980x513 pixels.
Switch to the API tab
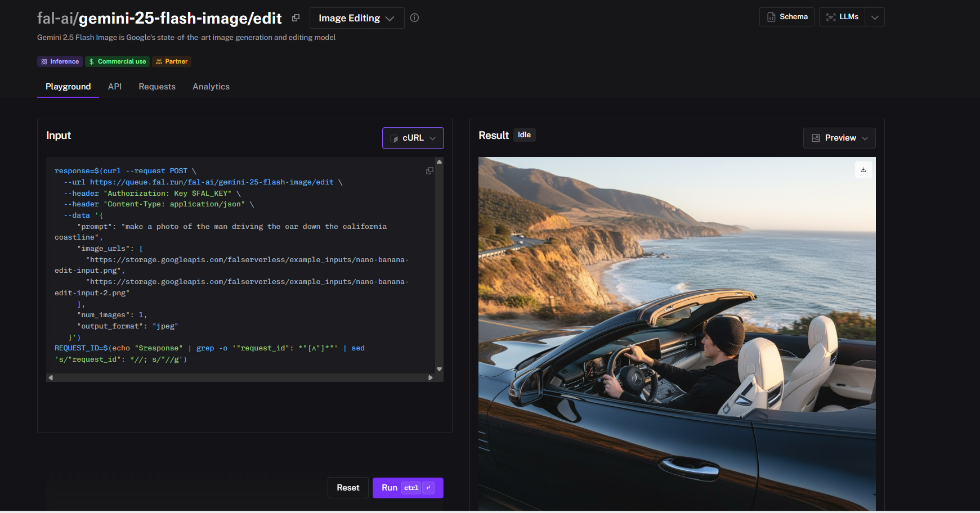click(115, 87)
